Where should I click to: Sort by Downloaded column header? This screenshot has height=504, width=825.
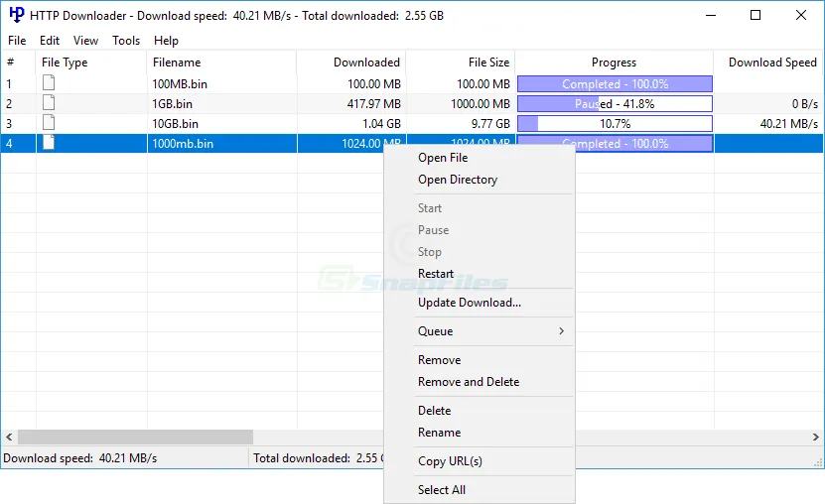click(x=351, y=63)
